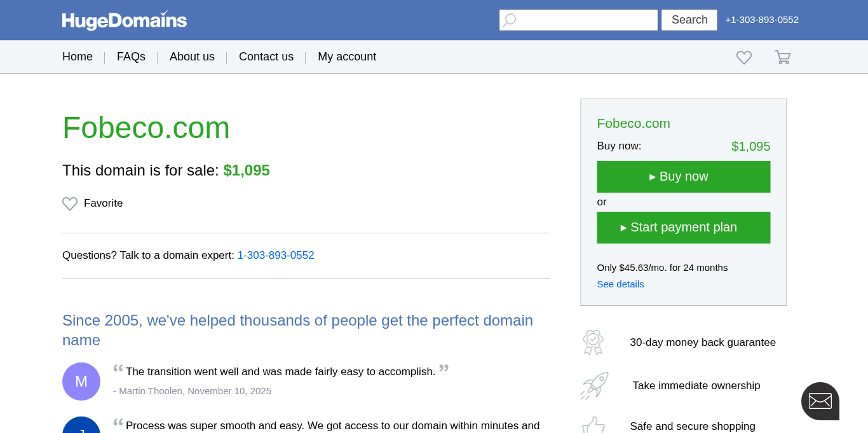This screenshot has width=868, height=433.
Task: Open the Contact us page
Action: pyautogui.click(x=266, y=57)
